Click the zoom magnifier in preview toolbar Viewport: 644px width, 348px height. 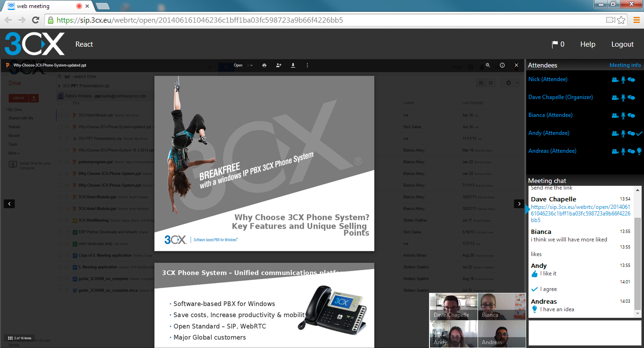pyautogui.click(x=488, y=66)
